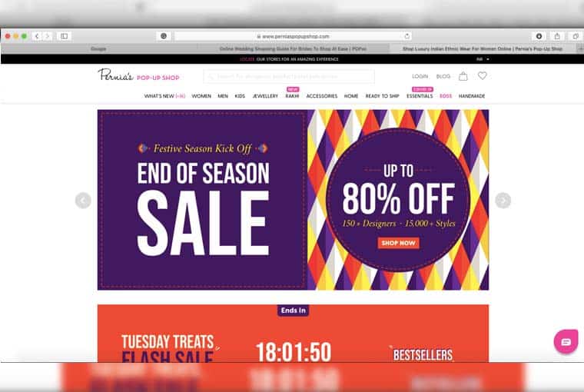Open the JEWELLERY menu
584x392 pixels.
[265, 96]
